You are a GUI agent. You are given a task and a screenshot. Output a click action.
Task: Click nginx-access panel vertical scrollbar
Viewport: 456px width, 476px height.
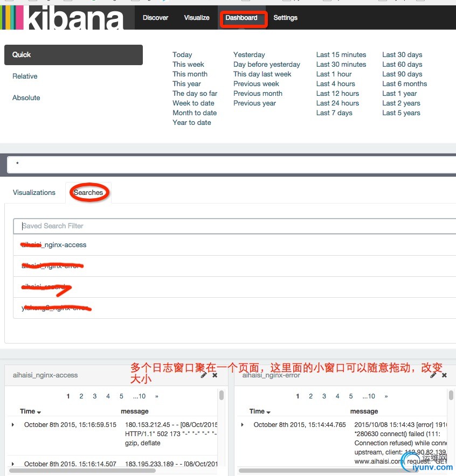coord(222,395)
